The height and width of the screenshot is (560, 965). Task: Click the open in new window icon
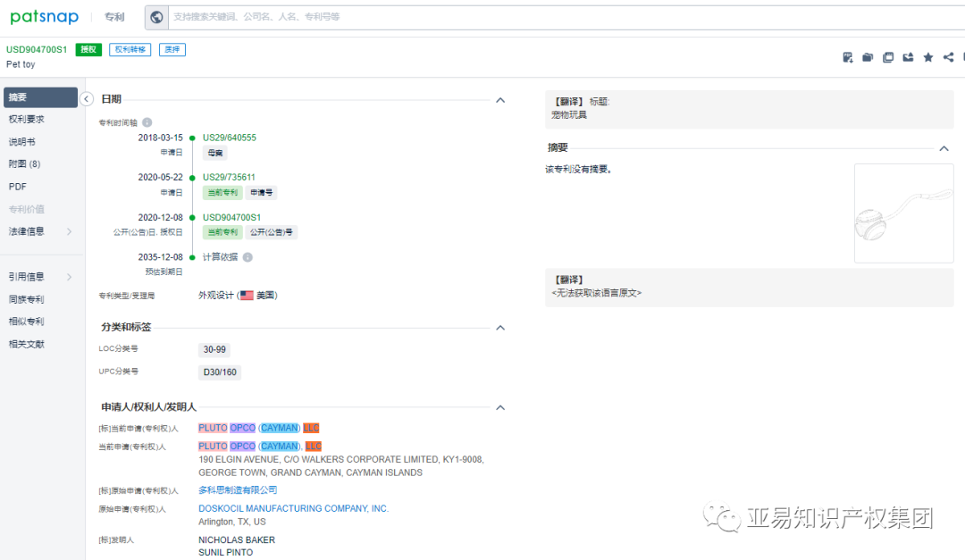pos(888,57)
